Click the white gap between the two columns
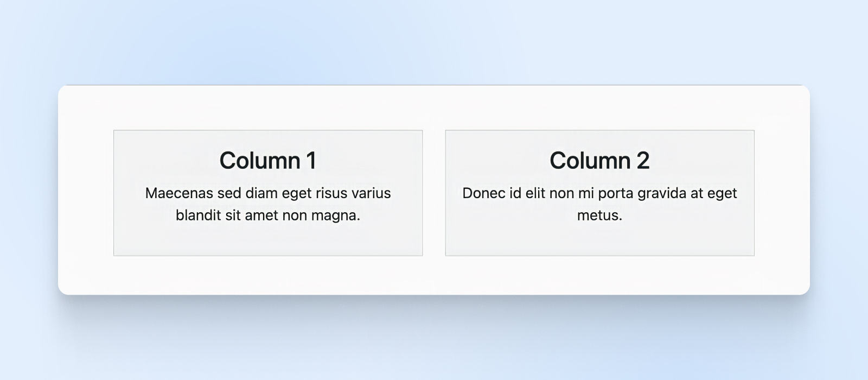The image size is (868, 380). 434,193
